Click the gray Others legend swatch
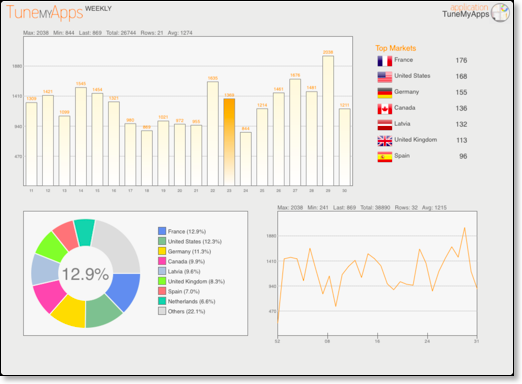This screenshot has height=384, width=522. click(x=162, y=311)
